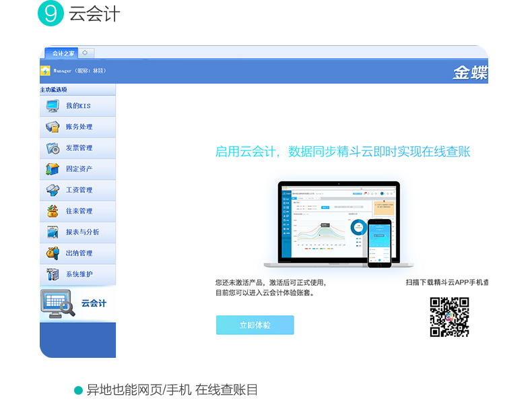Screen dimensions: 532x405
Task: Click the 扫描下载精斗云APP text
Action: [447, 282]
